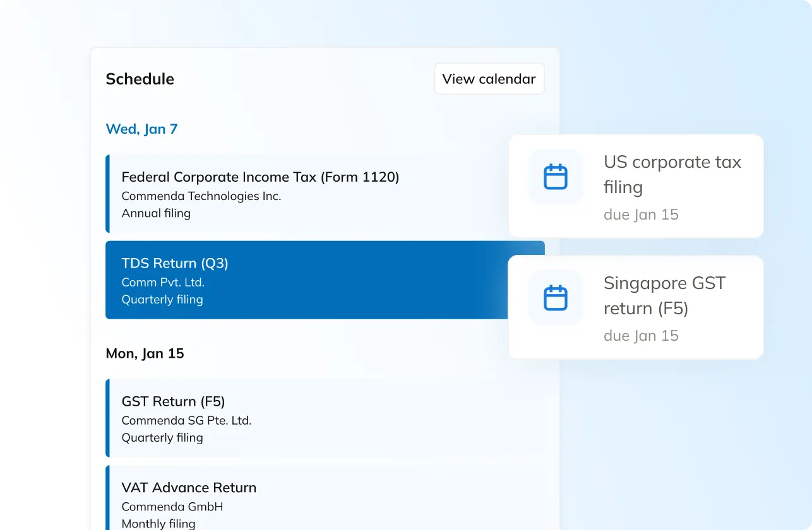812x530 pixels.
Task: Click the Annual filing label
Action: click(x=156, y=213)
